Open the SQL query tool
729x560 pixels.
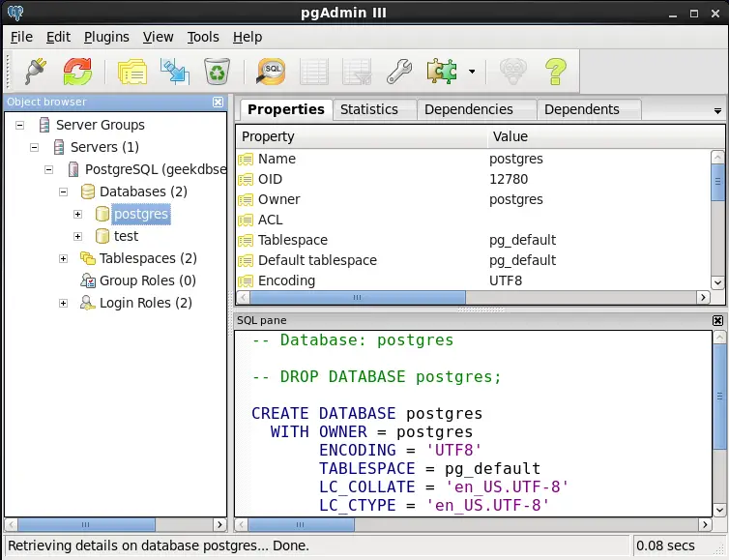271,72
